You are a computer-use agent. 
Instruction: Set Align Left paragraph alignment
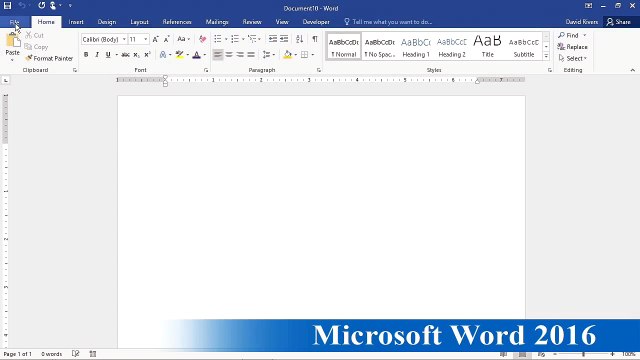(x=218, y=55)
